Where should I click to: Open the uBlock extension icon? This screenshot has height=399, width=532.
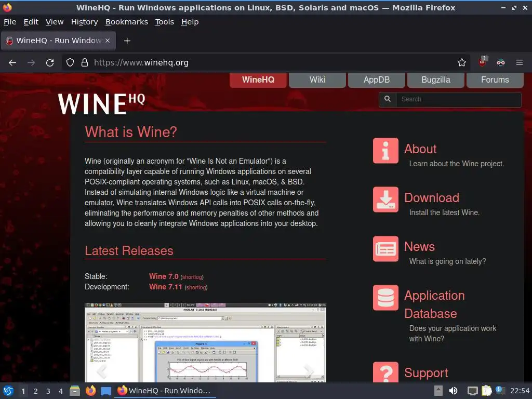483,62
